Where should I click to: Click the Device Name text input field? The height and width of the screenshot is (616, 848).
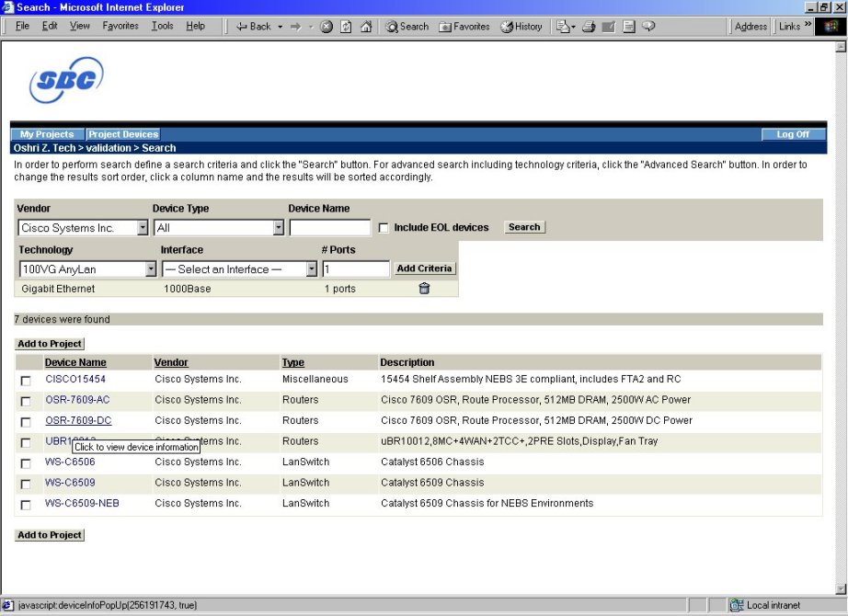[329, 228]
